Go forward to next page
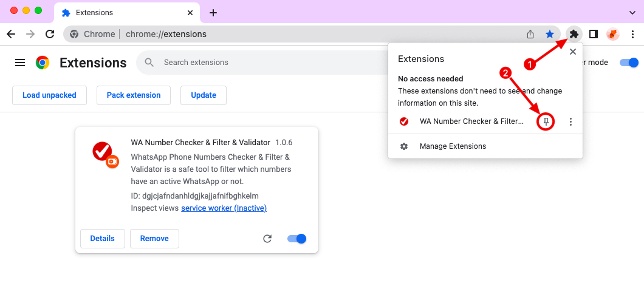644x283 pixels. (x=30, y=34)
